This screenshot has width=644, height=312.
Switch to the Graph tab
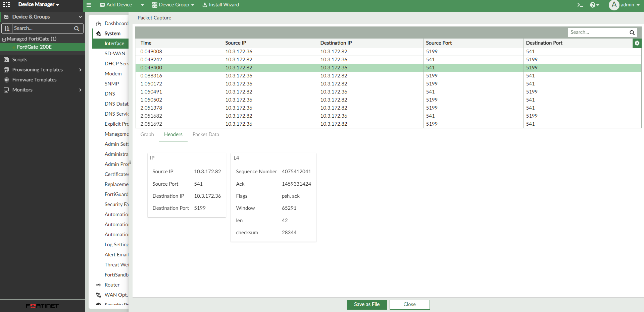(147, 134)
